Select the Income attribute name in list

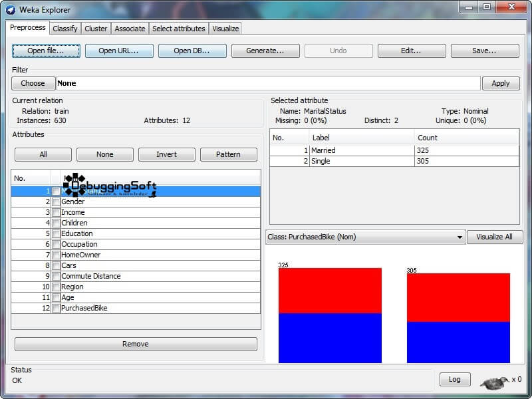click(x=73, y=212)
